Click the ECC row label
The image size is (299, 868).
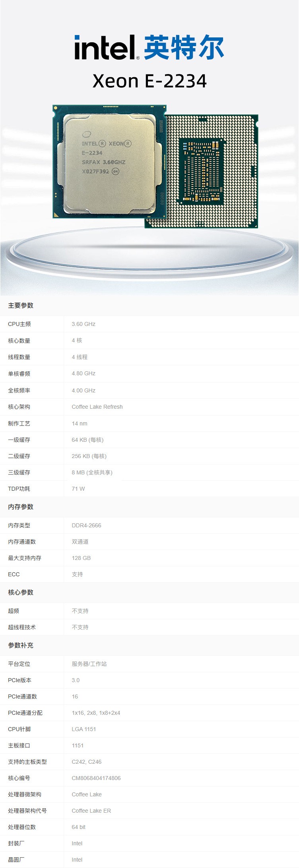(x=14, y=574)
